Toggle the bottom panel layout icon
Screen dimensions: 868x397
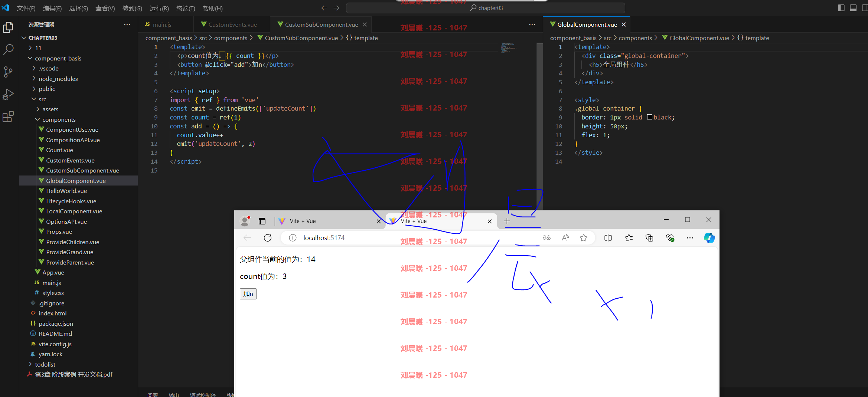pos(853,8)
